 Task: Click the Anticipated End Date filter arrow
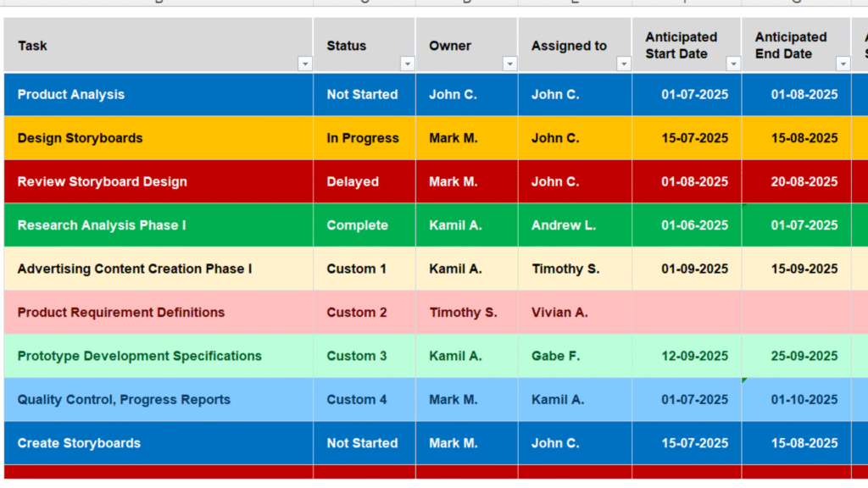pos(843,63)
